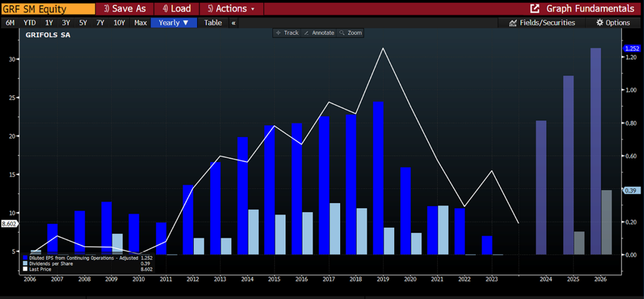The image size is (644, 299).
Task: Select the 10Y time range
Action: [x=119, y=23]
